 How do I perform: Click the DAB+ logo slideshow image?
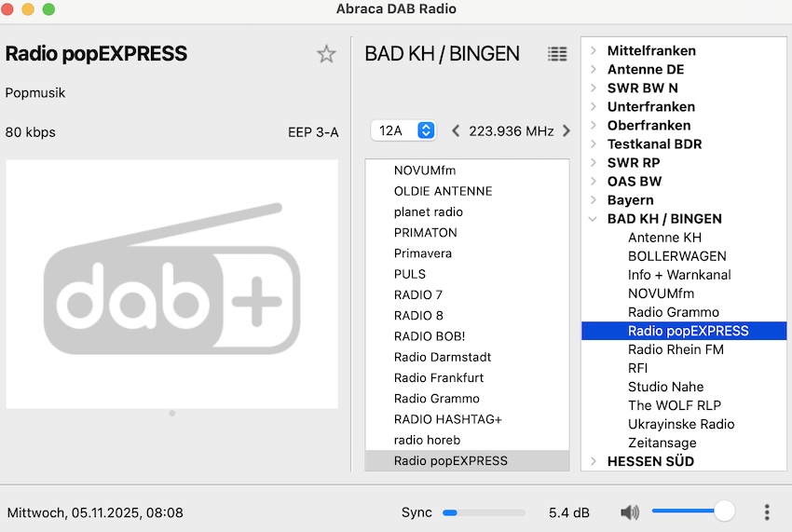[172, 283]
